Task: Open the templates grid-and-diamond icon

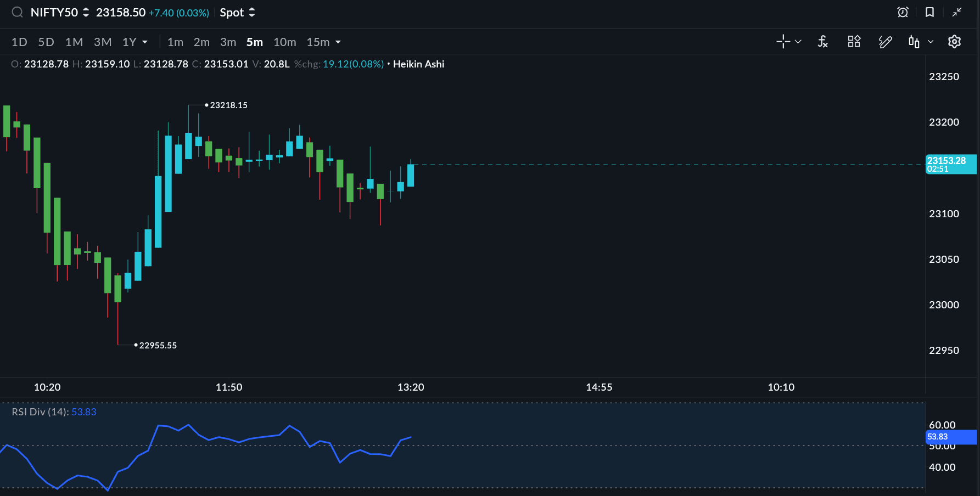Action: [x=854, y=42]
